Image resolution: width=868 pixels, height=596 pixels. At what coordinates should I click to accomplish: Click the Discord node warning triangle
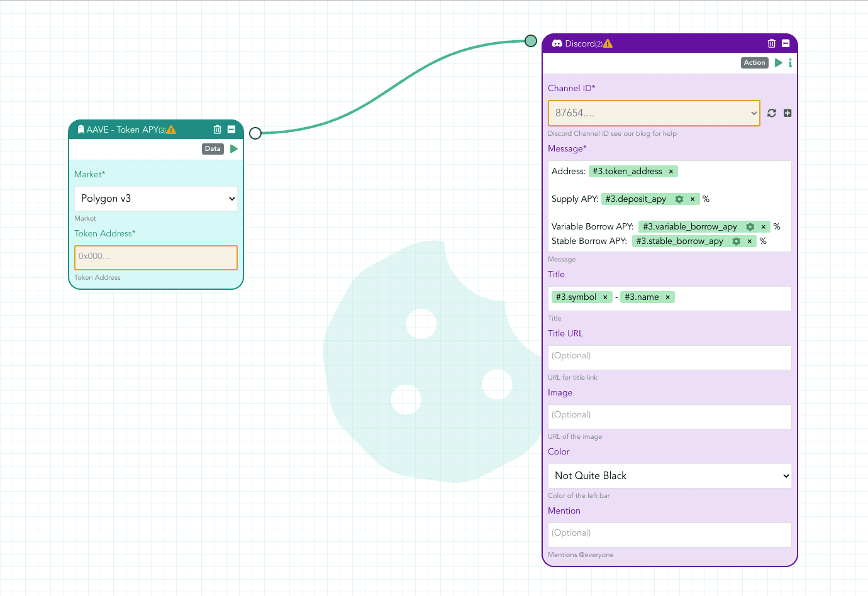608,43
